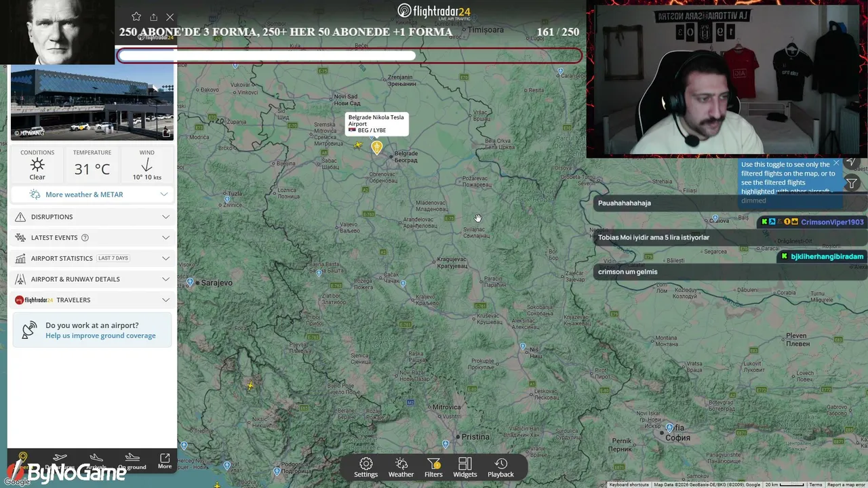Screen dimensions: 868x488
Task: Click the Pristina airport pin
Action: tap(446, 444)
